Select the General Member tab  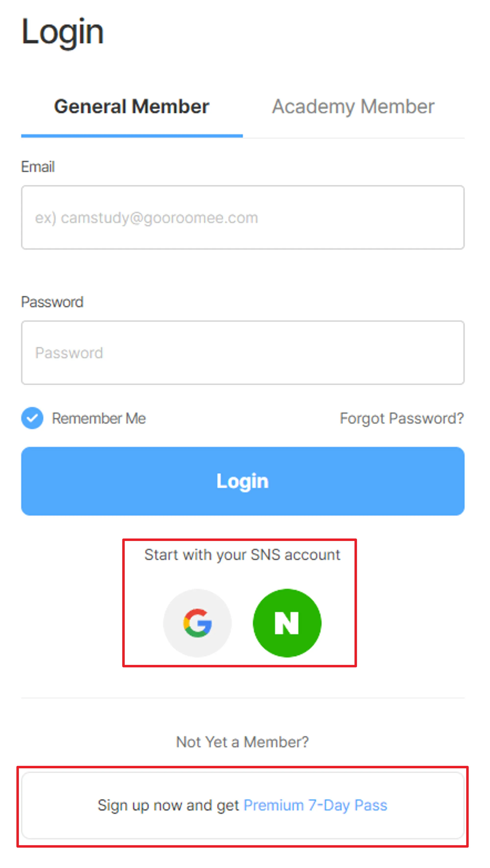[131, 107]
